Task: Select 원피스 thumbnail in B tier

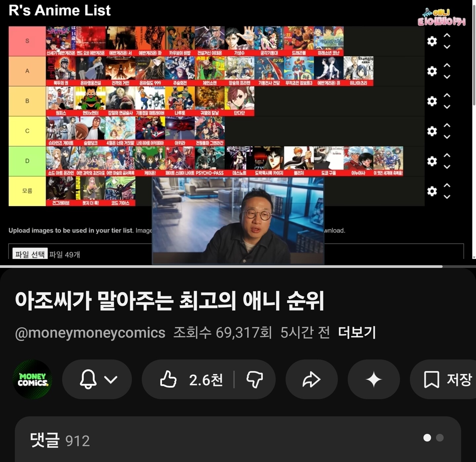Action: [61, 101]
